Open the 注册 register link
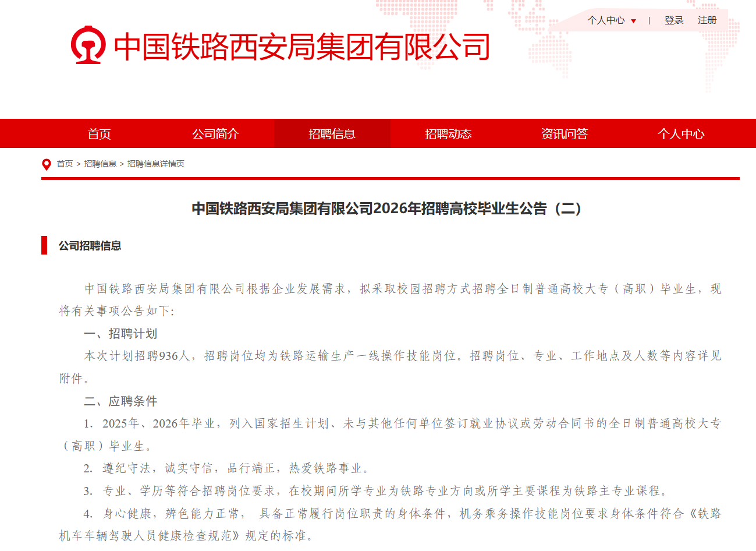 707,20
